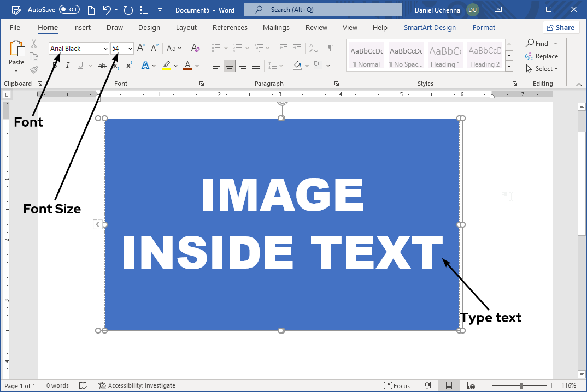Click the Increase Indent icon
The height and width of the screenshot is (392, 587).
[296, 48]
